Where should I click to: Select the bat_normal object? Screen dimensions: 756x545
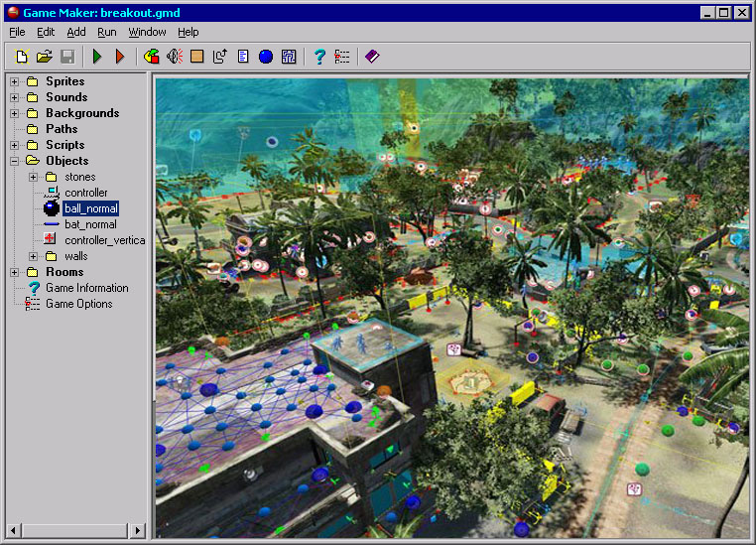(x=90, y=224)
